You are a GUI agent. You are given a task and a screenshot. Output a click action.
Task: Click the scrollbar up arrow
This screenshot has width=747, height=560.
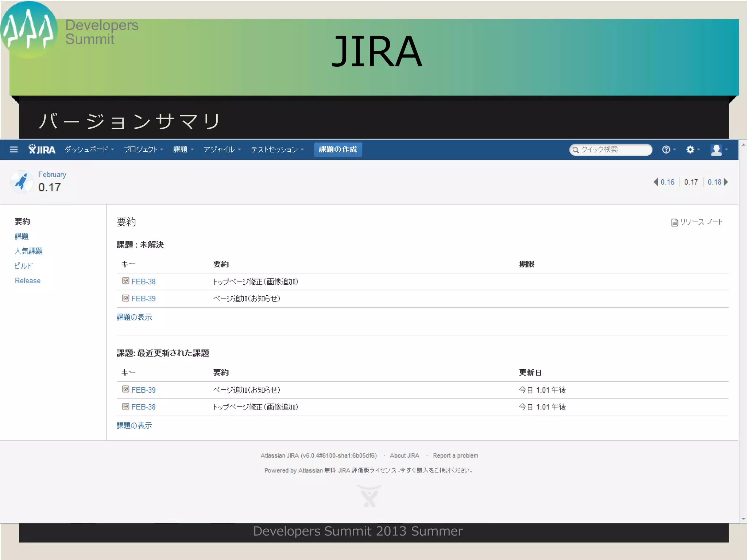click(x=743, y=145)
